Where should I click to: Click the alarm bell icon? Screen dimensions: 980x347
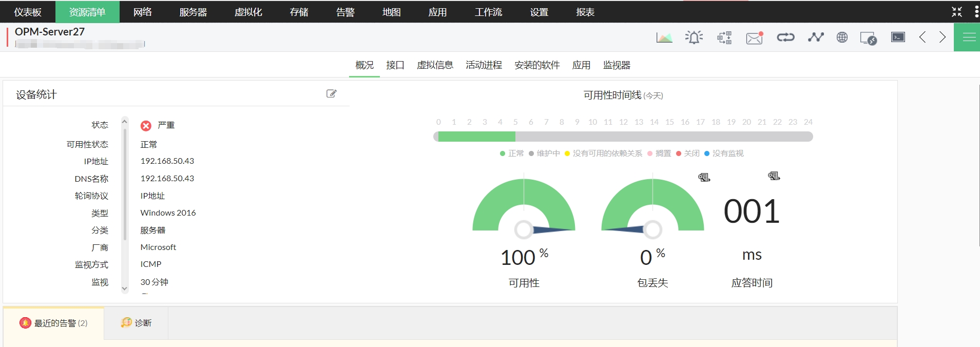click(694, 37)
